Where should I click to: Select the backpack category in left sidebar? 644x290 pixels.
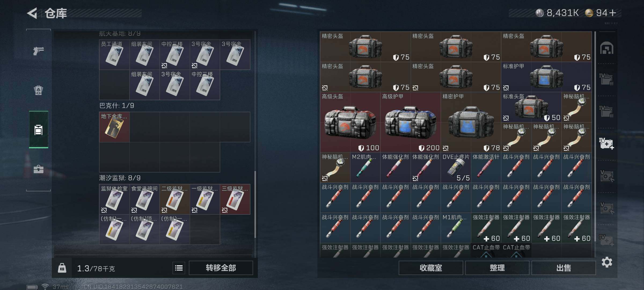point(38,90)
